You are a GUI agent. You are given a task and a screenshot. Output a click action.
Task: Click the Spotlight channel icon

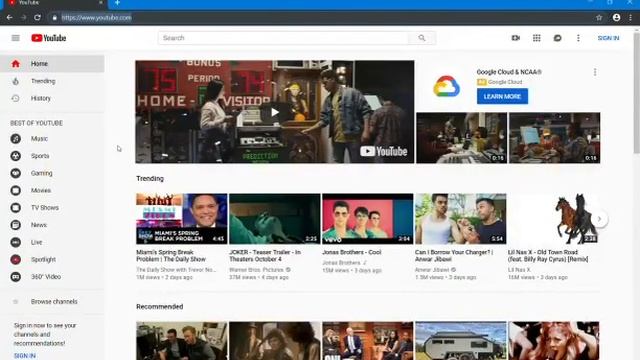click(16, 260)
